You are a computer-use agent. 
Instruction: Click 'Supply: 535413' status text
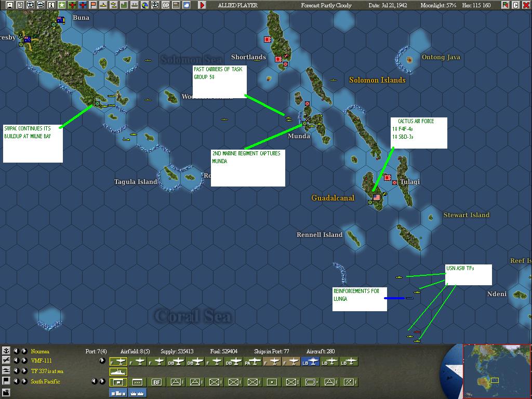[x=177, y=351]
